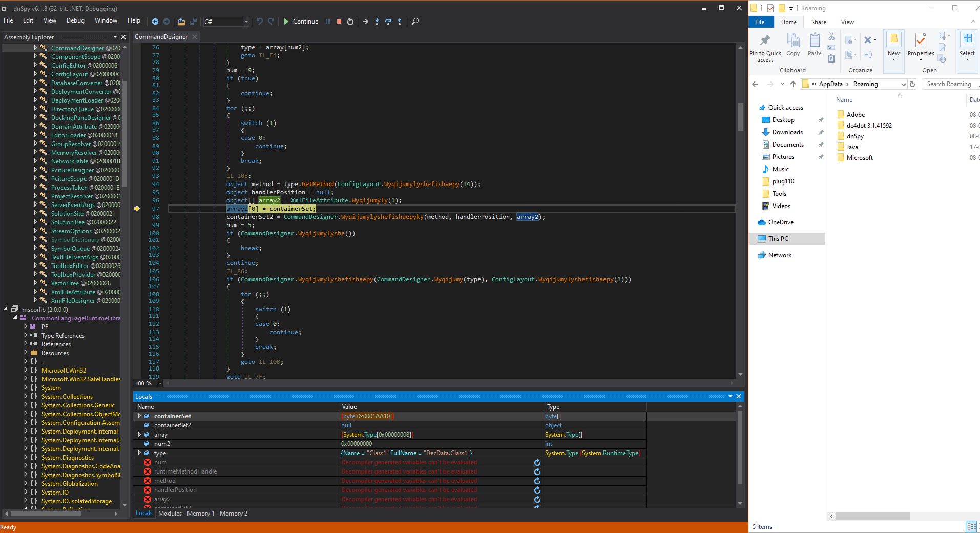This screenshot has height=533, width=980.
Task: Switch to the Modules tab
Action: pos(170,514)
